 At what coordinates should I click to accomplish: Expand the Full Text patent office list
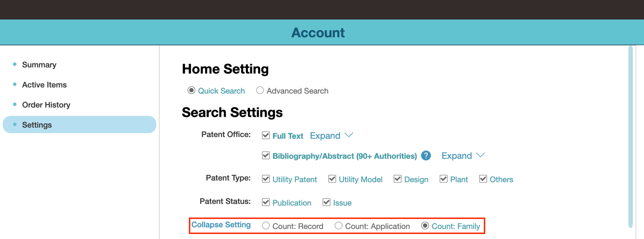pos(331,136)
